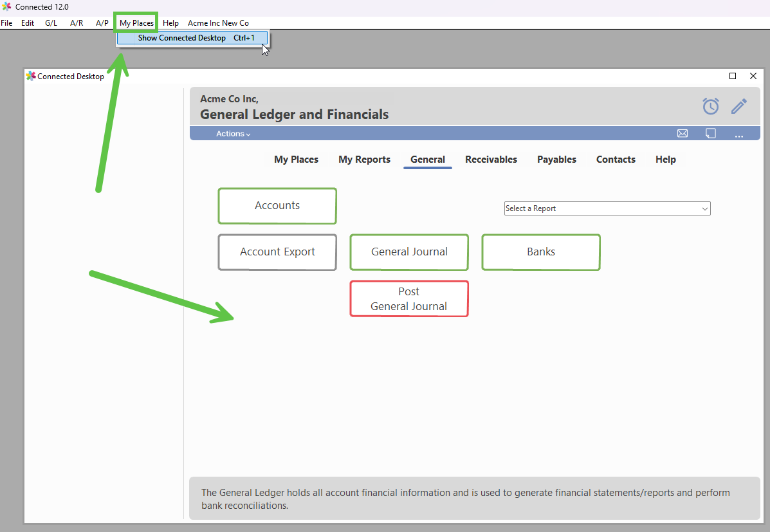The height and width of the screenshot is (532, 770).
Task: Select the General tab
Action: (x=428, y=160)
